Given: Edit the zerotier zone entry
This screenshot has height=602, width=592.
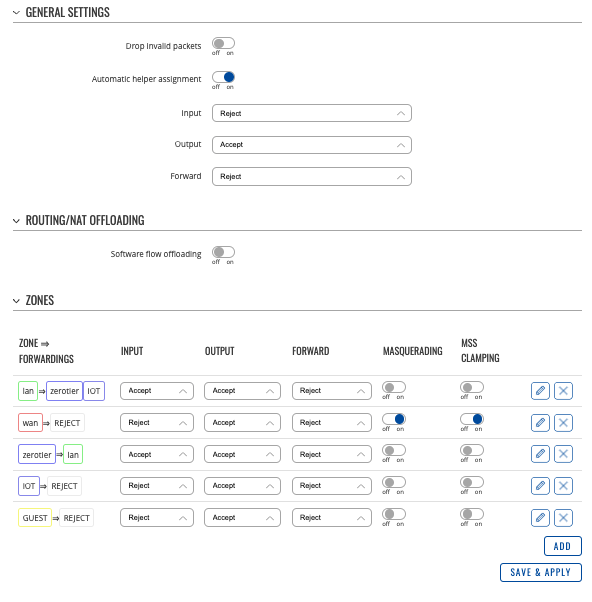Looking at the screenshot, I should (x=540, y=454).
